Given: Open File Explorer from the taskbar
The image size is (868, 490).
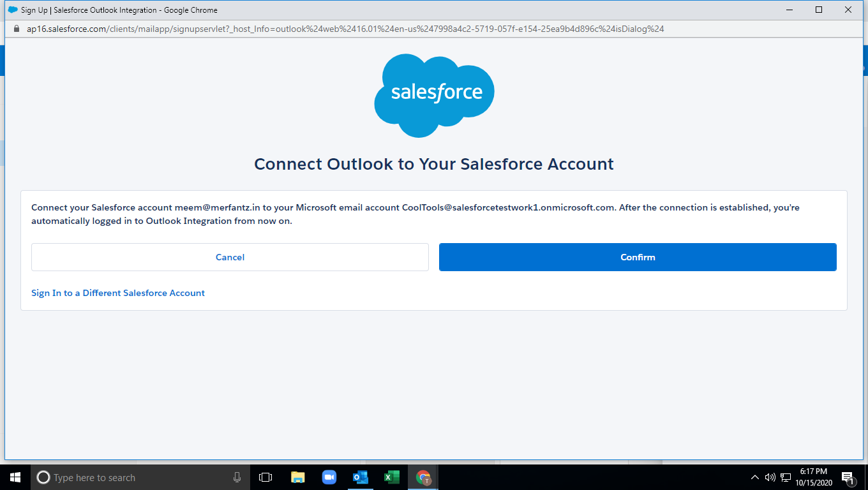Looking at the screenshot, I should point(297,477).
